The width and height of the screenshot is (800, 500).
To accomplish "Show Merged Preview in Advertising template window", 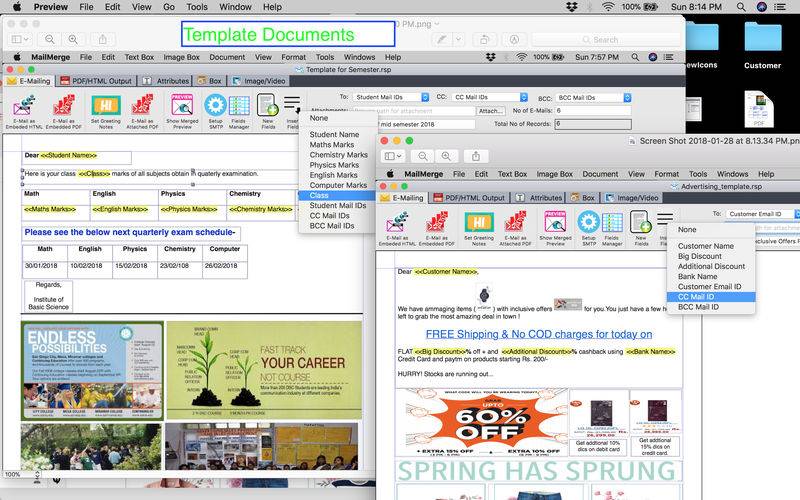I will (555, 229).
